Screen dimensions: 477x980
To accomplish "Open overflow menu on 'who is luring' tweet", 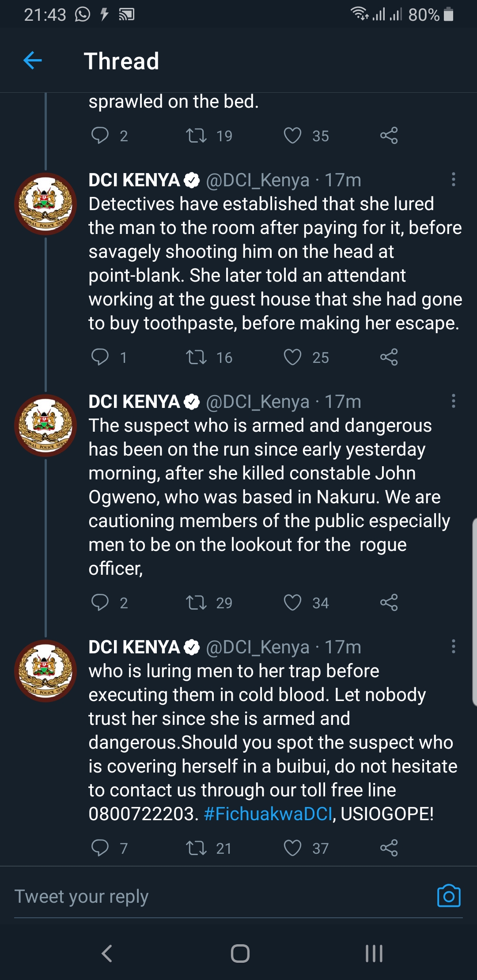I will [x=453, y=646].
